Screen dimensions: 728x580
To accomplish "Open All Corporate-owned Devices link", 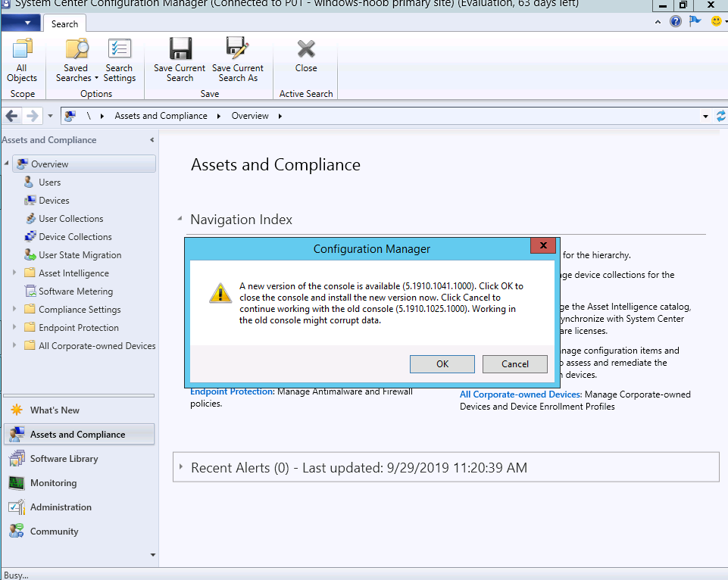I will click(520, 394).
